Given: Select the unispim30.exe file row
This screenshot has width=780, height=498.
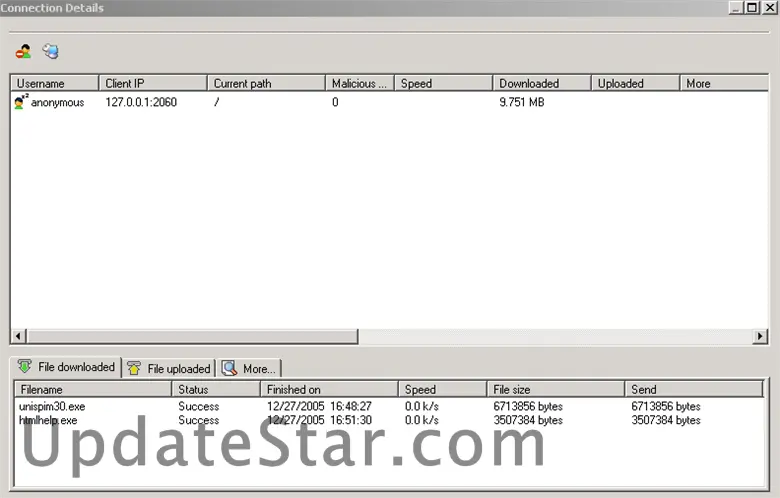Looking at the screenshot, I should (390, 406).
